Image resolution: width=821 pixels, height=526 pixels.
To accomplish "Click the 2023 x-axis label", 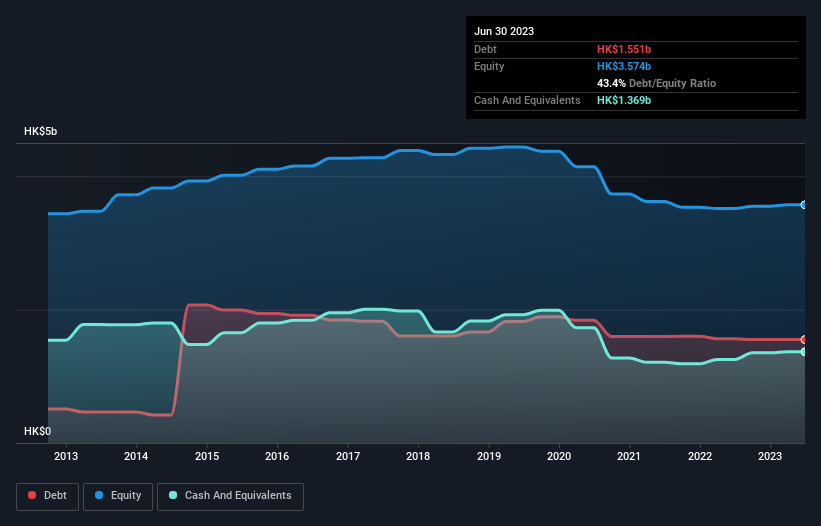I will 770,456.
